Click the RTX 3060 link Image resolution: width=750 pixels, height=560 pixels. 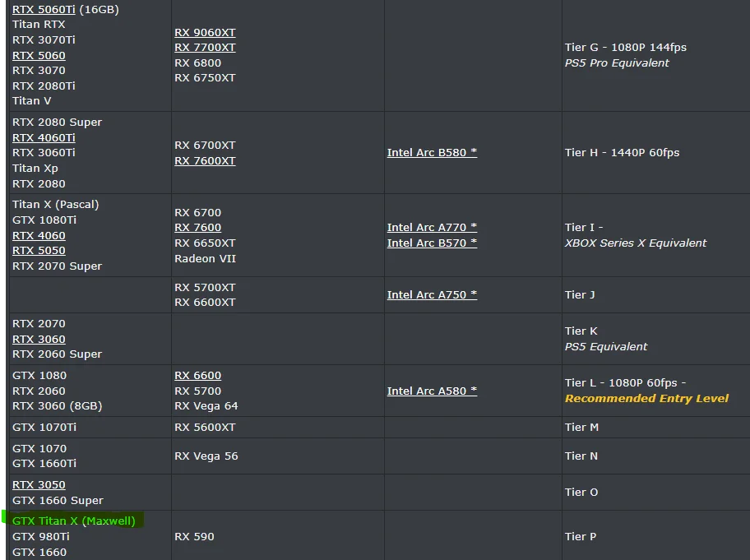click(x=39, y=340)
